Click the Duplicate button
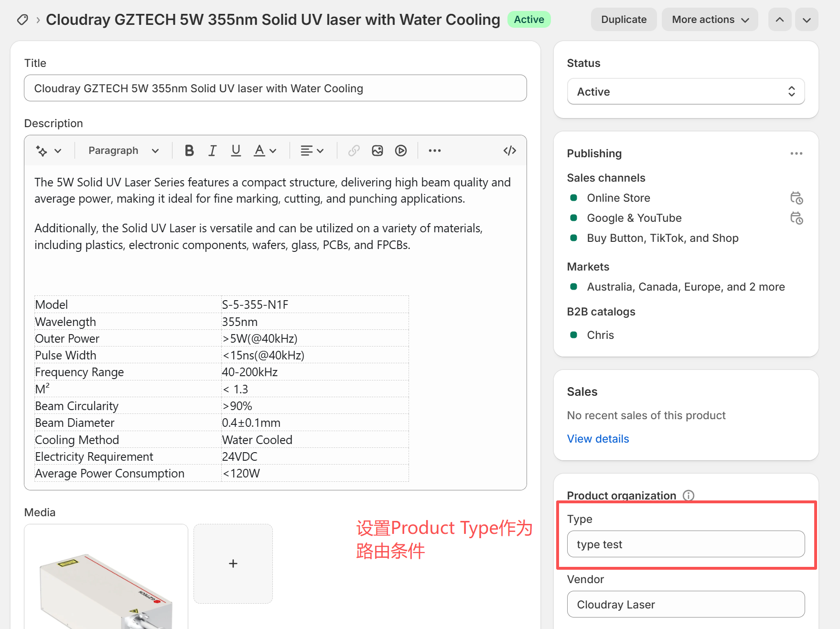Screen dimensions: 840x629 624,20
